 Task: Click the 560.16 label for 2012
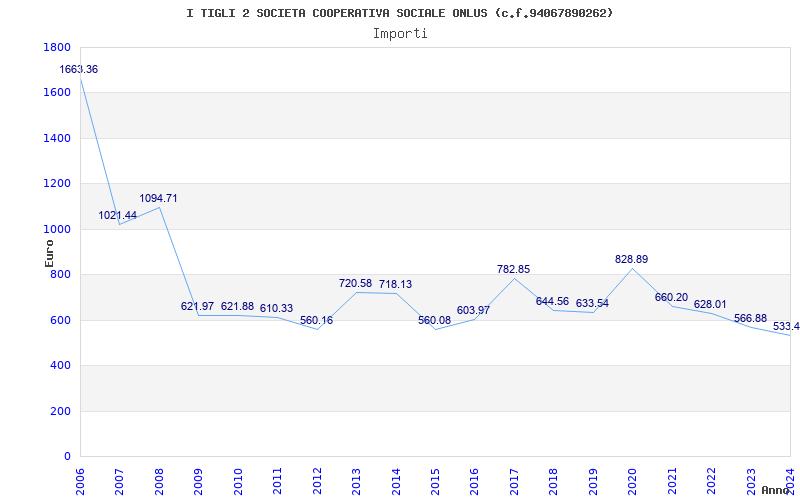(316, 321)
